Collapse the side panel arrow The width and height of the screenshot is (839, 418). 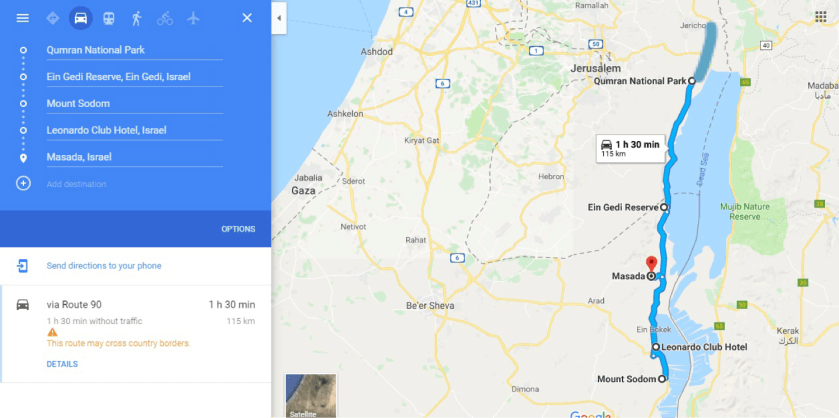tap(279, 18)
